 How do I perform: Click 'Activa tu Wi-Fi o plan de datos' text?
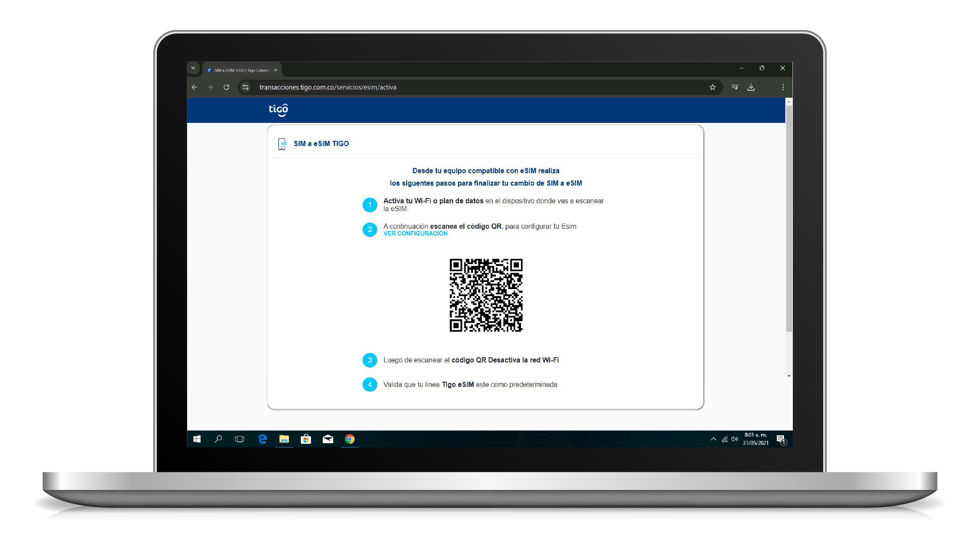[x=433, y=201]
